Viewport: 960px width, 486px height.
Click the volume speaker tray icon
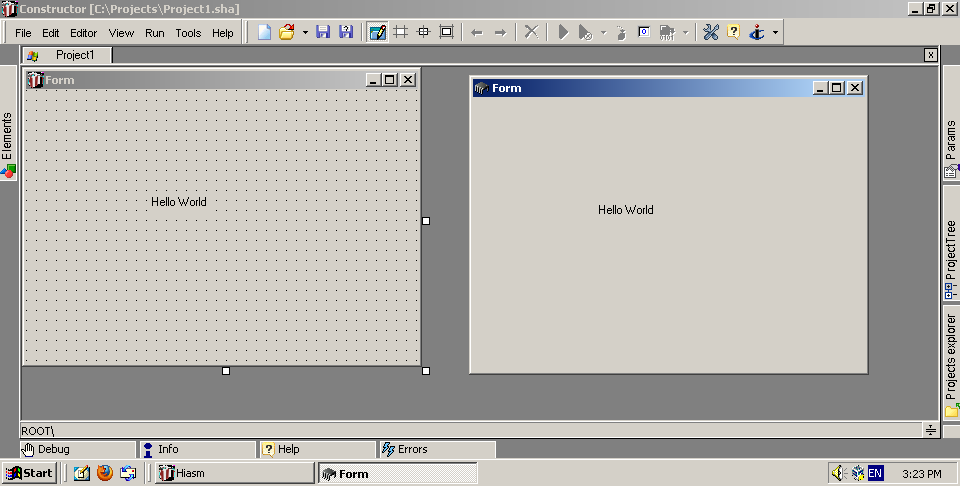click(839, 473)
